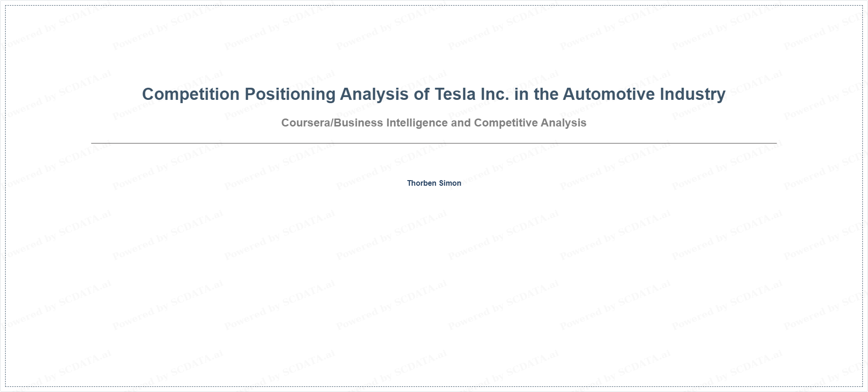868x392 pixels.
Task: Click the word "Competition" in the main title
Action: click(191, 95)
